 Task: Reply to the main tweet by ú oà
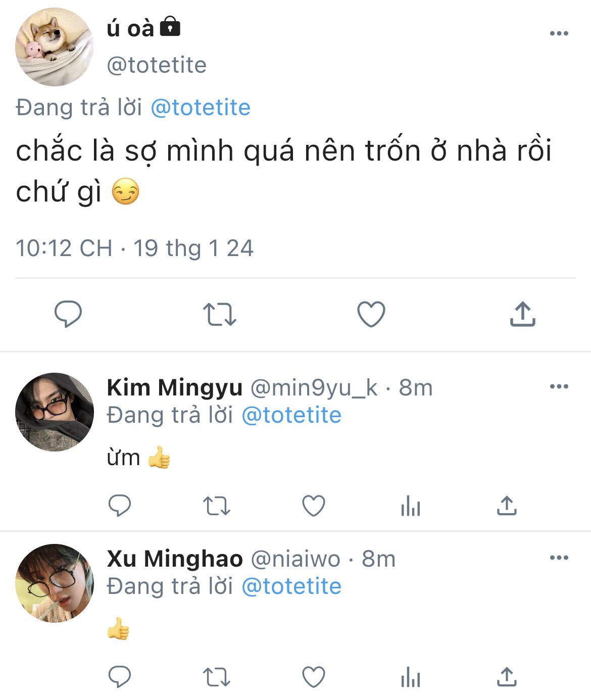(68, 314)
